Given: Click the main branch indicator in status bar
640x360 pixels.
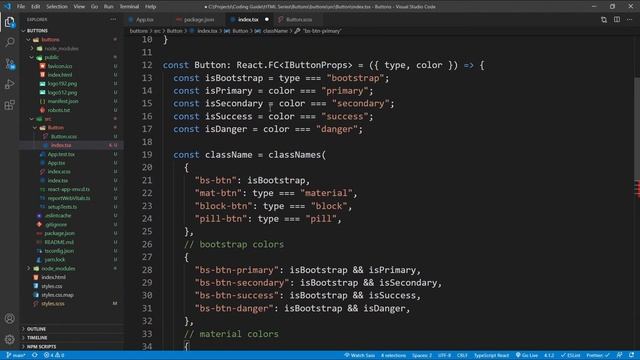Looking at the screenshot, I should 16,355.
